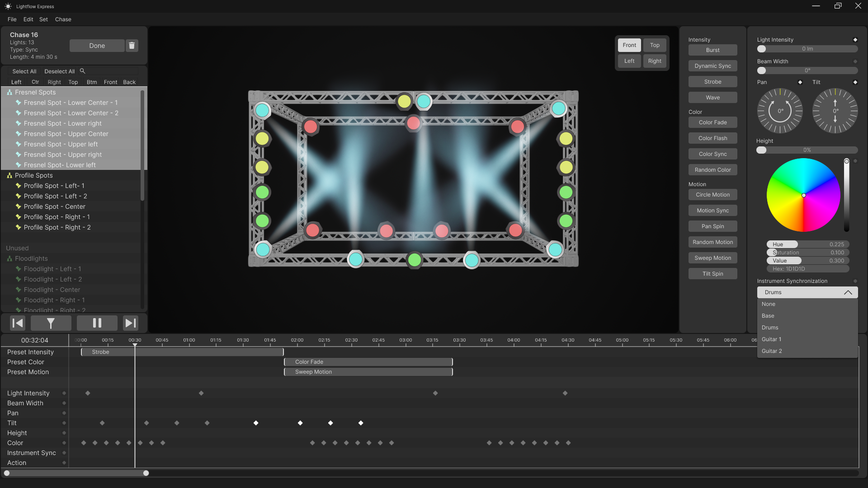The height and width of the screenshot is (488, 868).
Task: Skip to the chase start
Action: click(18, 323)
